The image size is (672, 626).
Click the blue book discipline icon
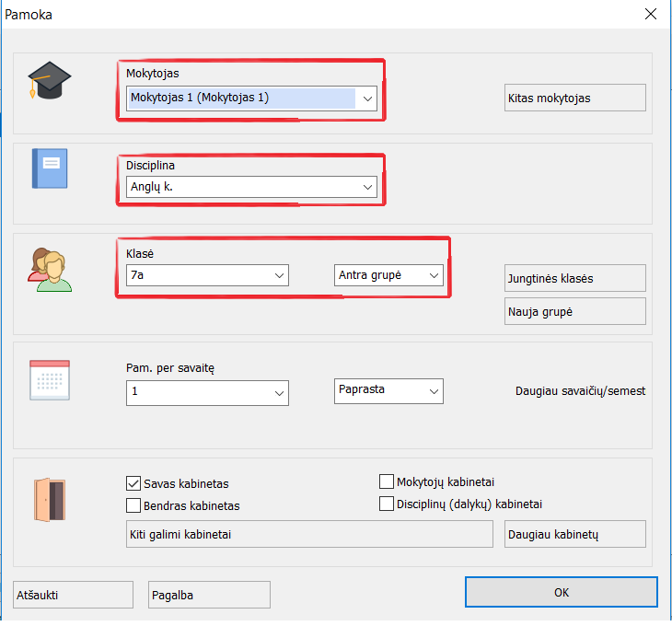coord(50,168)
